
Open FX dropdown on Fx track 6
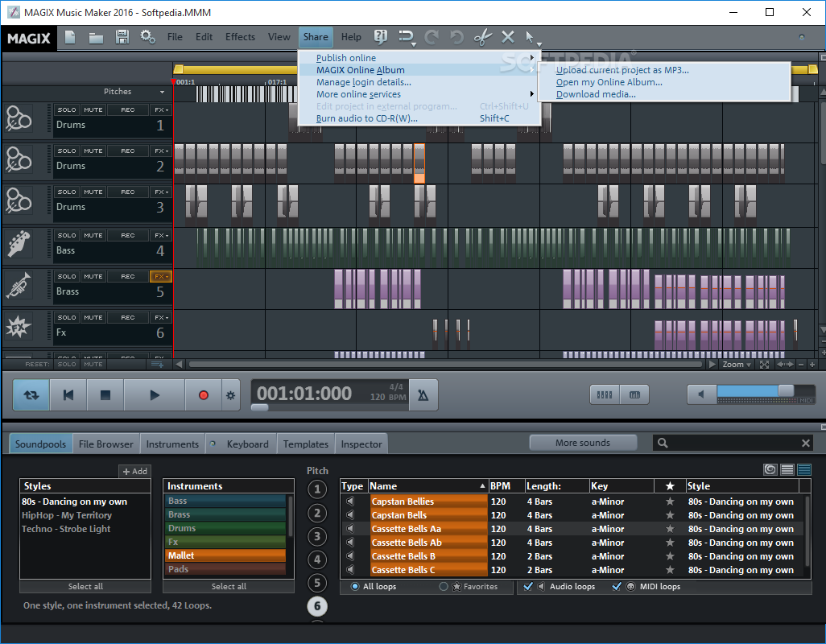coord(161,317)
